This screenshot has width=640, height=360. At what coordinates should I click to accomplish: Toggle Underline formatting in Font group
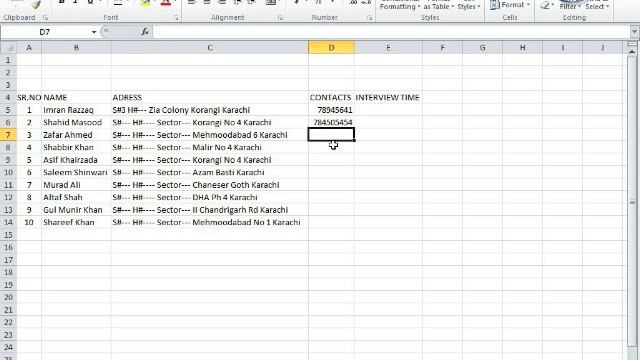pos(90,2)
